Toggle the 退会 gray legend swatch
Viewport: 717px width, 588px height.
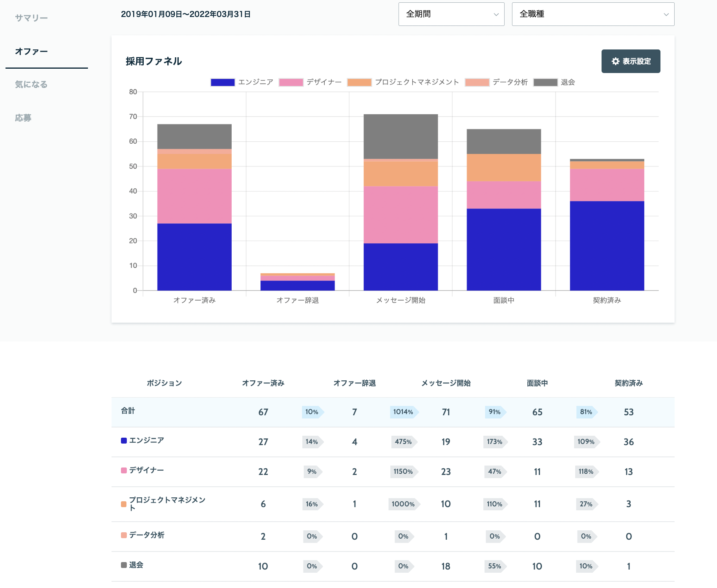point(545,82)
